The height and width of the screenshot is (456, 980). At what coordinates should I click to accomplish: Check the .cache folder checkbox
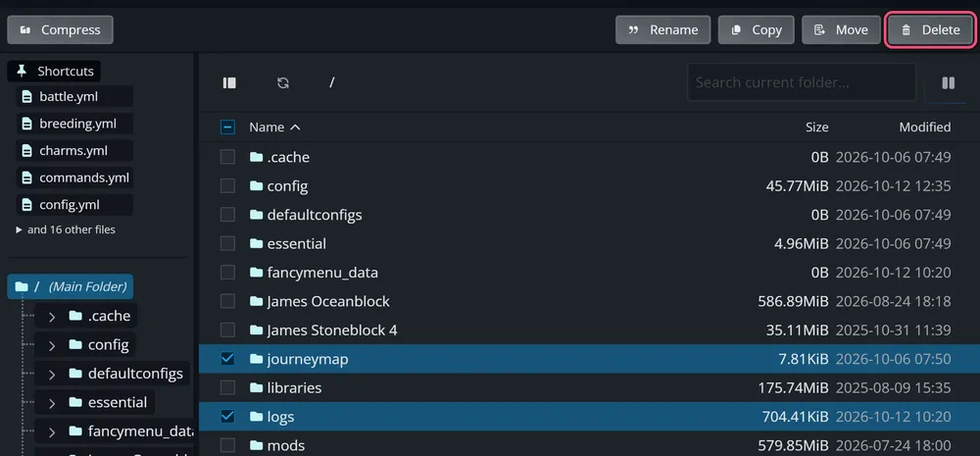coord(227,157)
